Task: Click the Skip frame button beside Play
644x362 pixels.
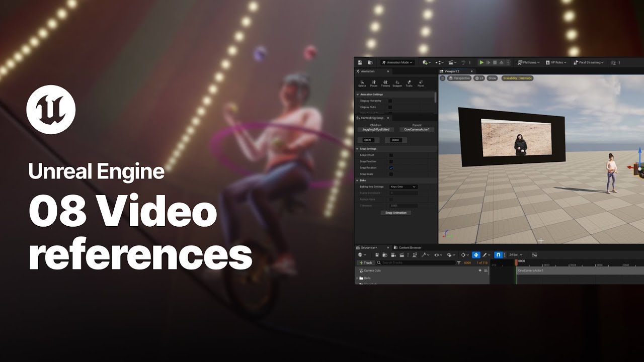Action: click(x=488, y=62)
